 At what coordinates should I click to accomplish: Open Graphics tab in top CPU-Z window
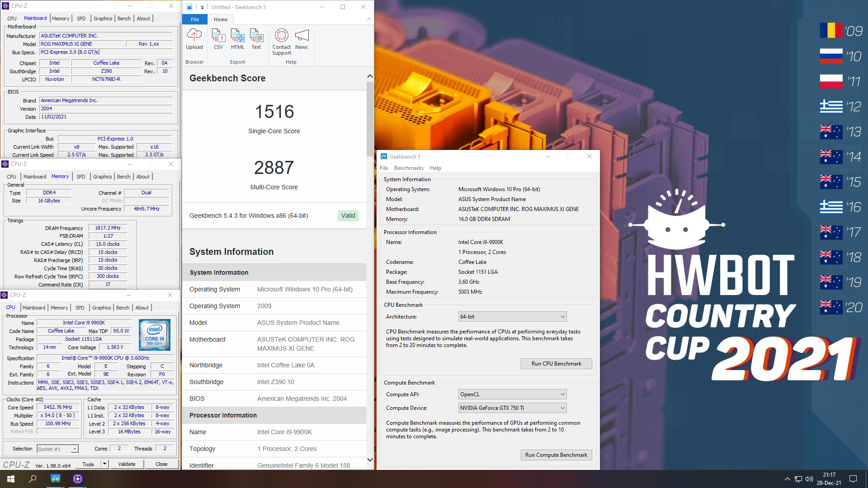[103, 19]
